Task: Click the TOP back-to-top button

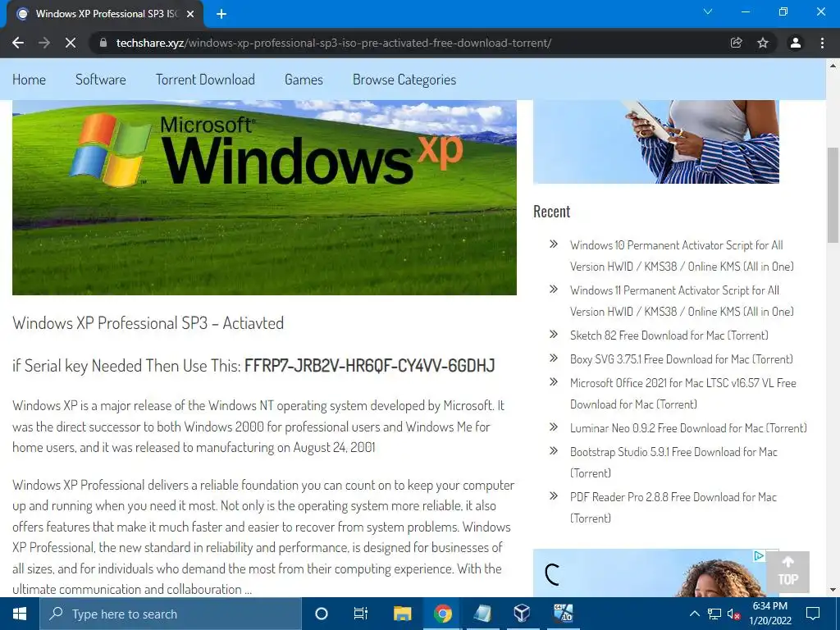Action: [788, 572]
